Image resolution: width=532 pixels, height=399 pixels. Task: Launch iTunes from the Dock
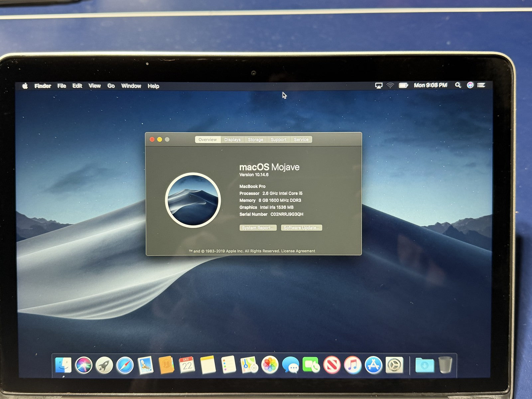pos(352,365)
